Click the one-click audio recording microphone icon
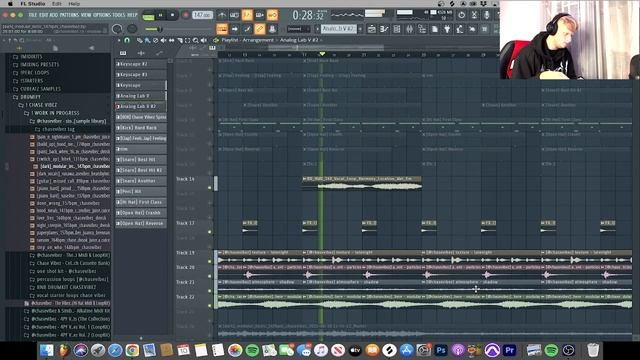The width and height of the screenshot is (640, 360). click(x=486, y=16)
